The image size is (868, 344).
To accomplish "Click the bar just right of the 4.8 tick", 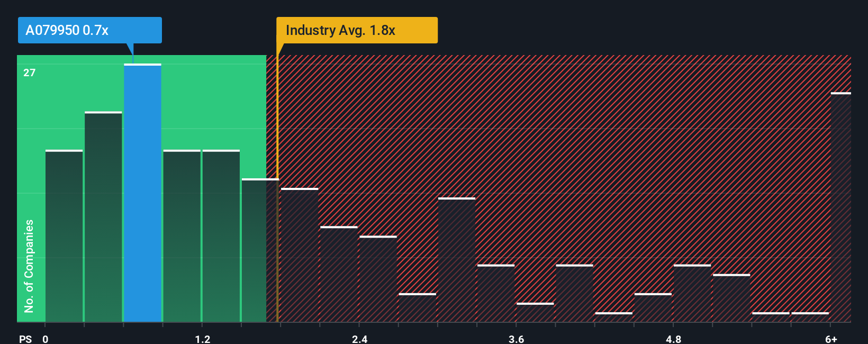I will [x=692, y=293].
